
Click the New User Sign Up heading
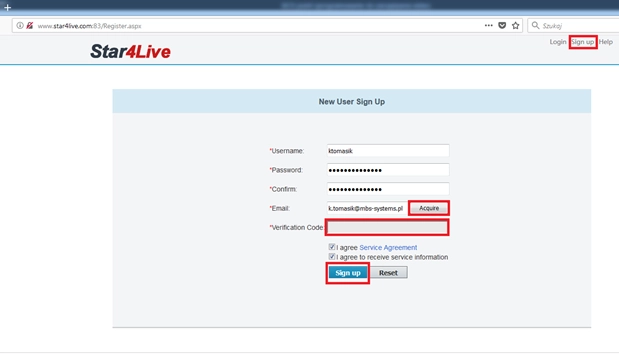coord(352,102)
